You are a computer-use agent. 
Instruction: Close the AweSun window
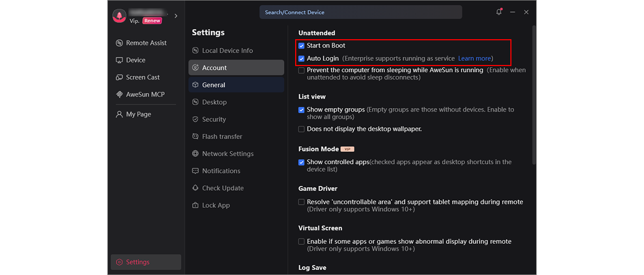[x=526, y=12]
